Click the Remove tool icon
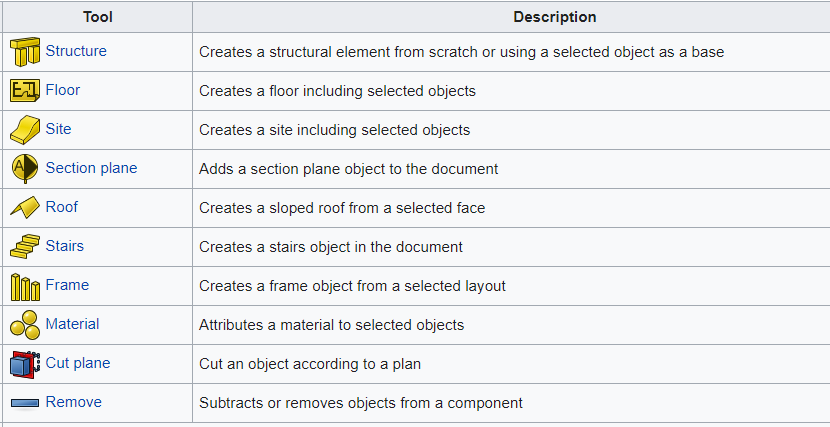Image resolution: width=830 pixels, height=427 pixels. [x=25, y=403]
